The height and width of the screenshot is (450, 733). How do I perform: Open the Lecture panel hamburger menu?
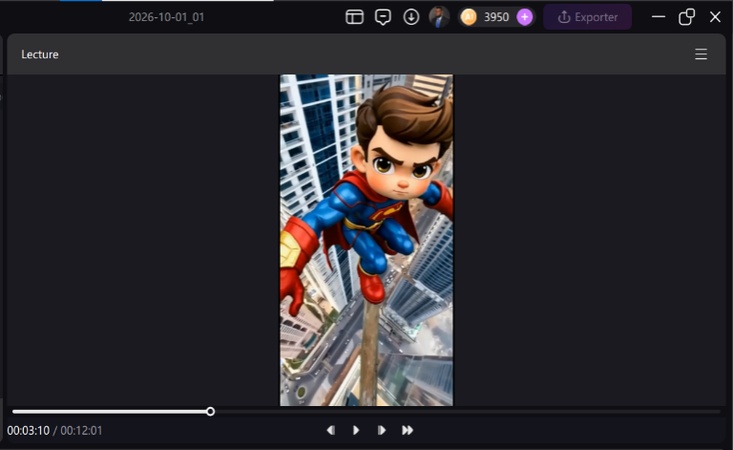(x=701, y=54)
